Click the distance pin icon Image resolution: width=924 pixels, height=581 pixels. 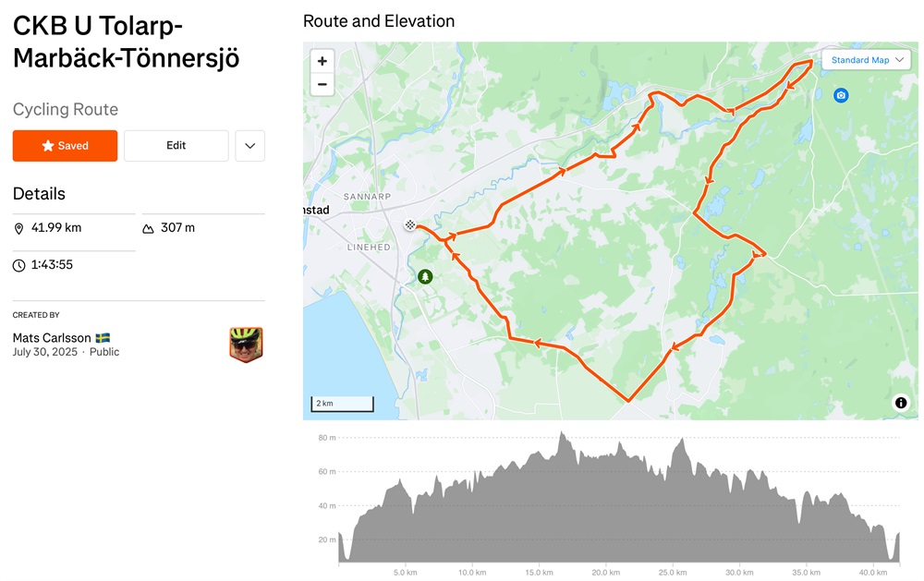[x=18, y=229]
